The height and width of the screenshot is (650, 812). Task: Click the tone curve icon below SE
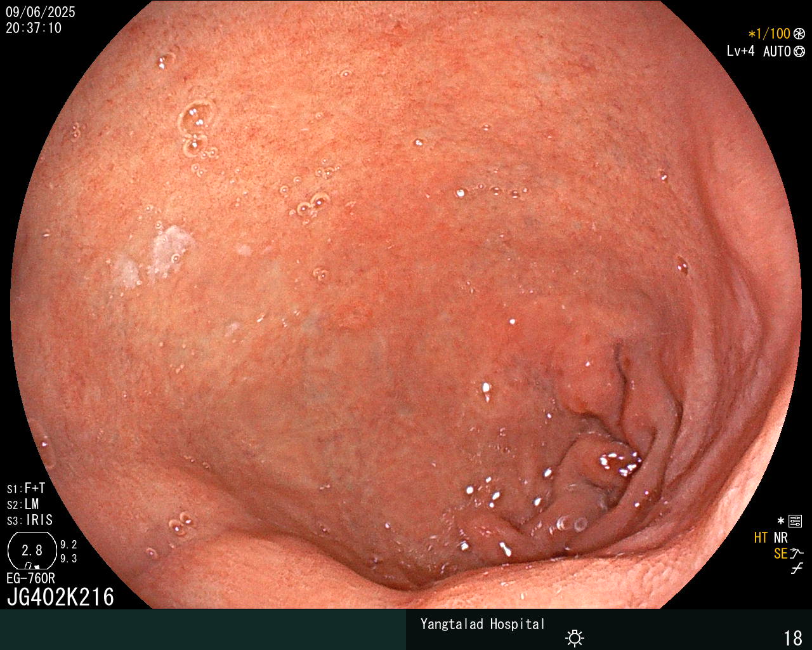797,569
